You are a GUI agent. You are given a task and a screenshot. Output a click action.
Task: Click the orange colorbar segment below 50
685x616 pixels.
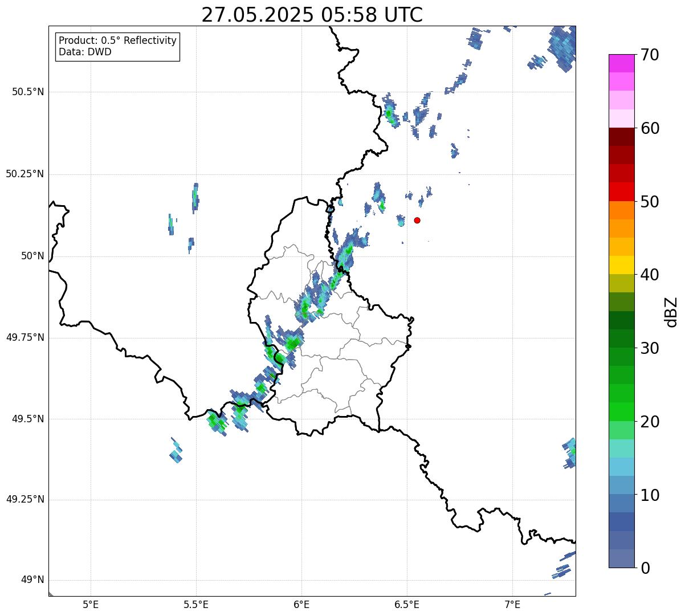point(621,210)
